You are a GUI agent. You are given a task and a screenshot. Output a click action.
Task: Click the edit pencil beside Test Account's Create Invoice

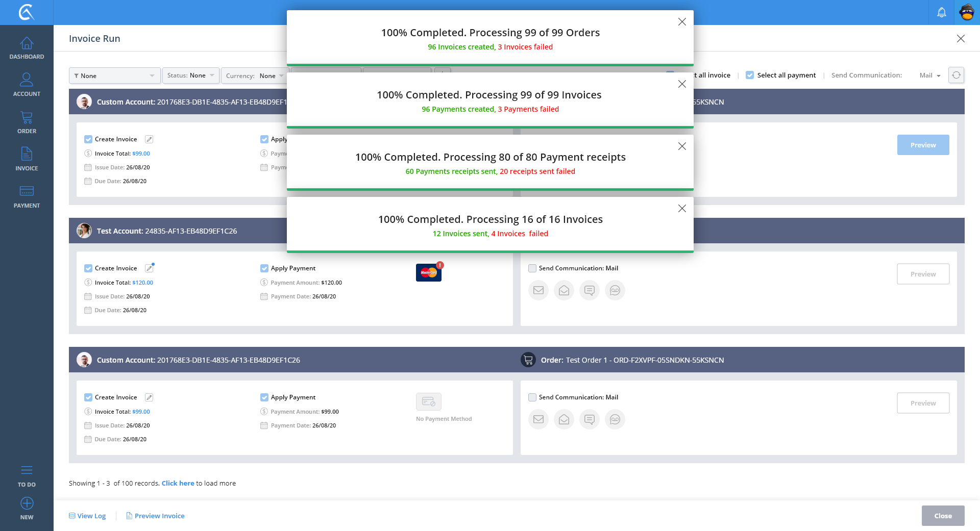pos(149,268)
